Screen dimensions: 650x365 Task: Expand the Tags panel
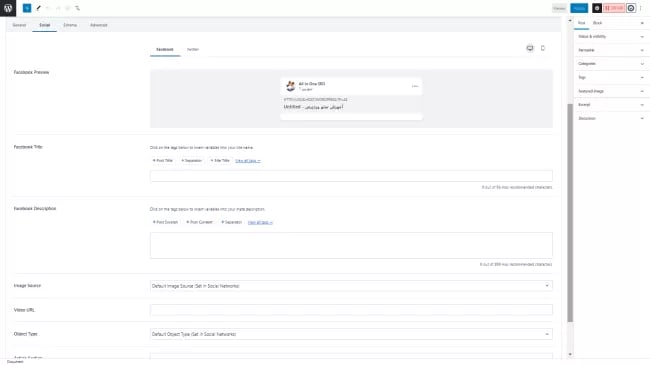pos(611,78)
